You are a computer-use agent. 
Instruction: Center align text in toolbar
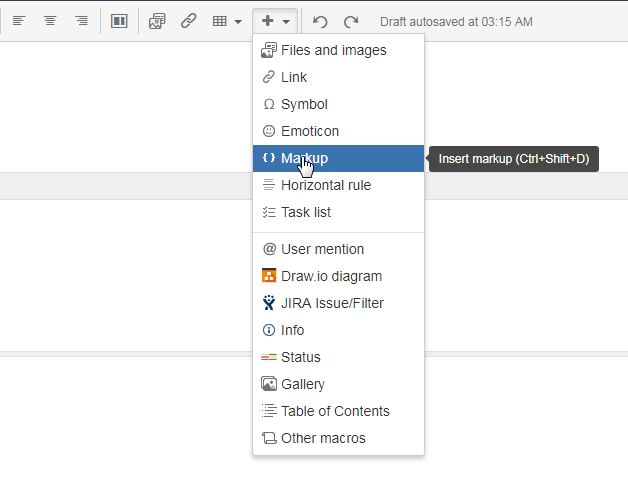tap(50, 21)
